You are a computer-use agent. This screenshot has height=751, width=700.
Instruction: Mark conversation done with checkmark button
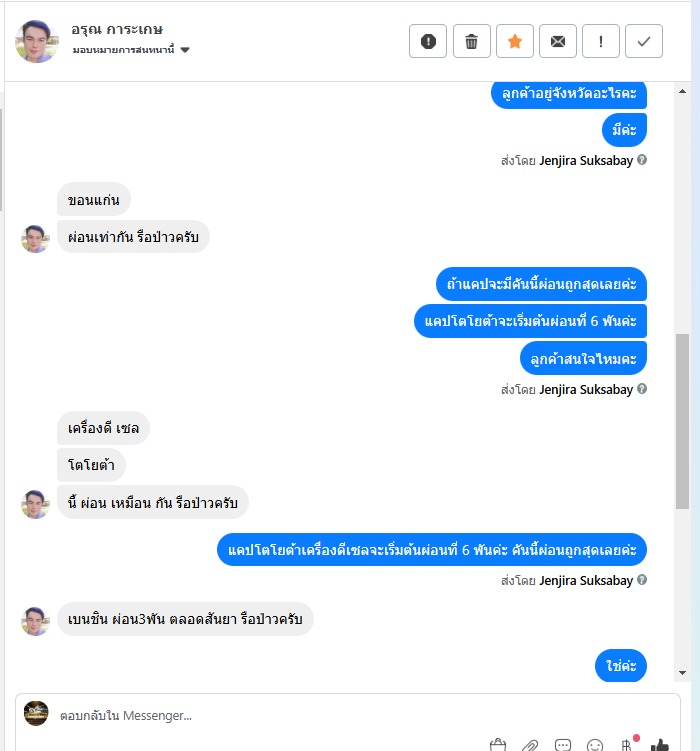point(644,41)
